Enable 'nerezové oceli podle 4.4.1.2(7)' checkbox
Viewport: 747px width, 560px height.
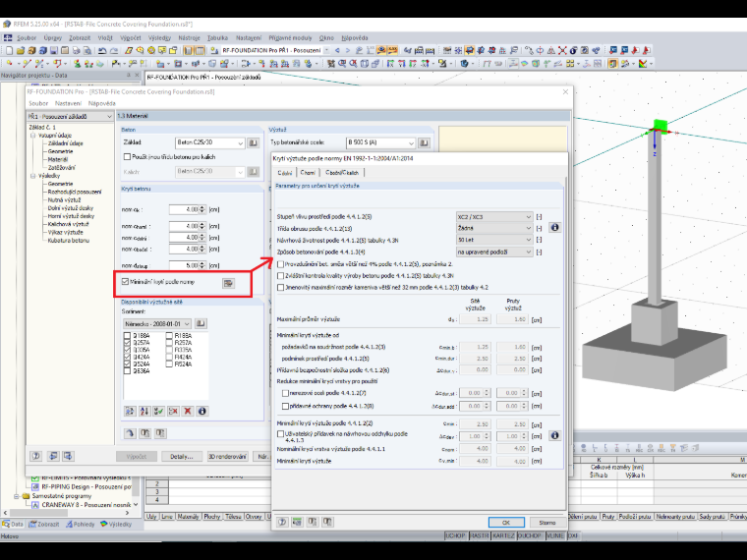(285, 393)
